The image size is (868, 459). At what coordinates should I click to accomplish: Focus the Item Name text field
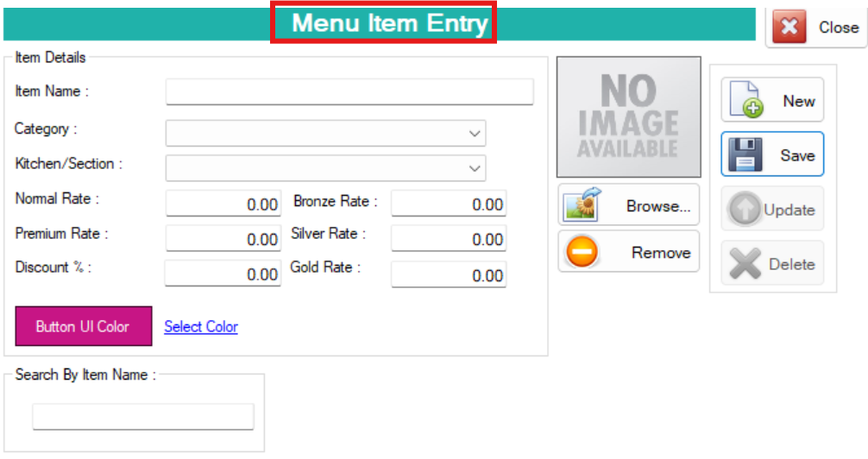(349, 91)
